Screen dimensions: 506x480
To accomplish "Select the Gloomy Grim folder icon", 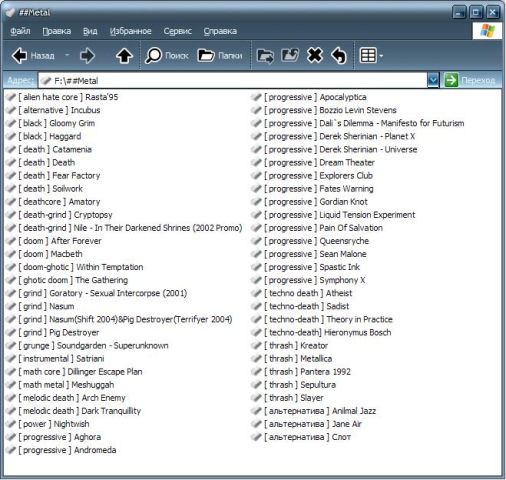I will pyautogui.click(x=11, y=123).
